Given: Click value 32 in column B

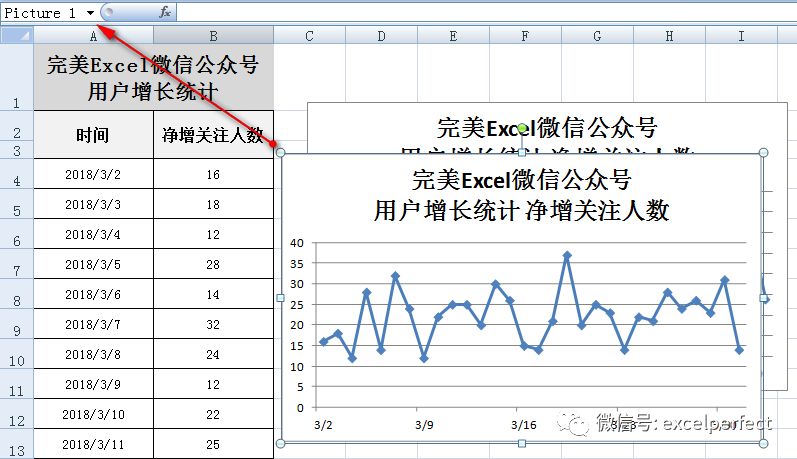Looking at the screenshot, I should coord(213,324).
